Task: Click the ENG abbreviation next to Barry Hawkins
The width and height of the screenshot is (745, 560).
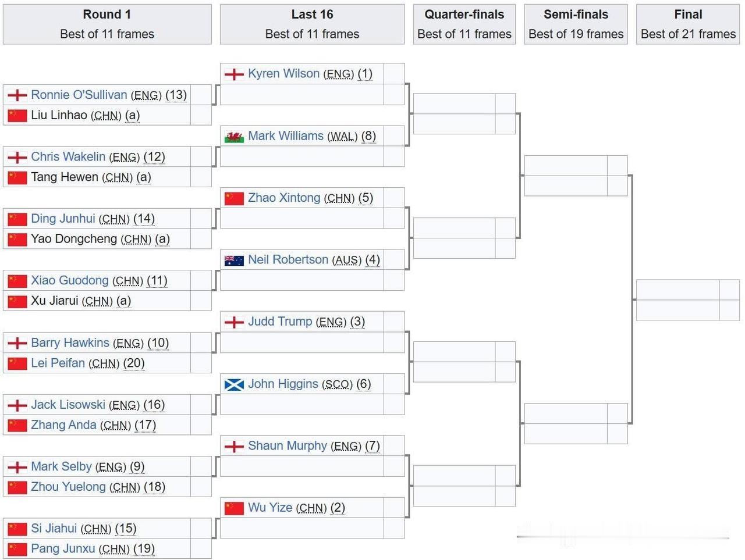Action: pos(128,343)
